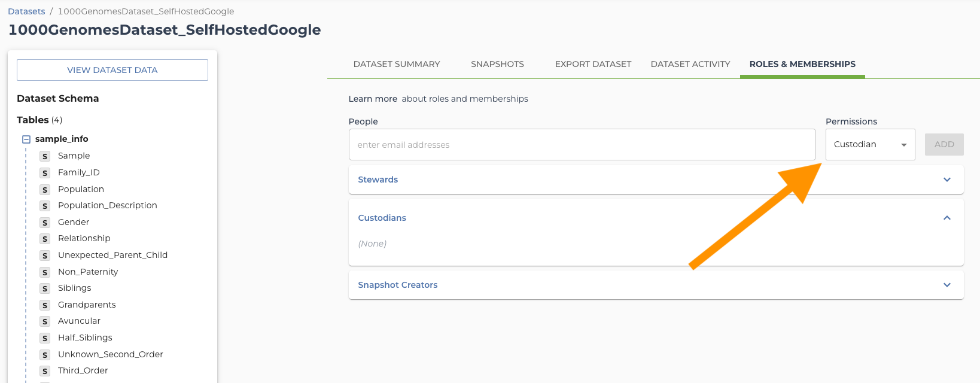Click the S icon next to Gender
Viewport: 980px width, 383px height.
(45, 223)
